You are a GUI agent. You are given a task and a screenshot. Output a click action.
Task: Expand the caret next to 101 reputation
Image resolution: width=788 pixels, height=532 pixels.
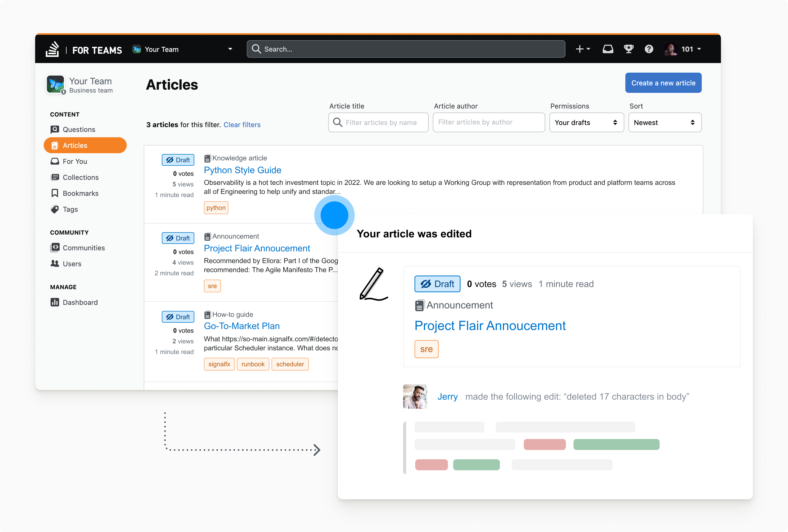699,49
